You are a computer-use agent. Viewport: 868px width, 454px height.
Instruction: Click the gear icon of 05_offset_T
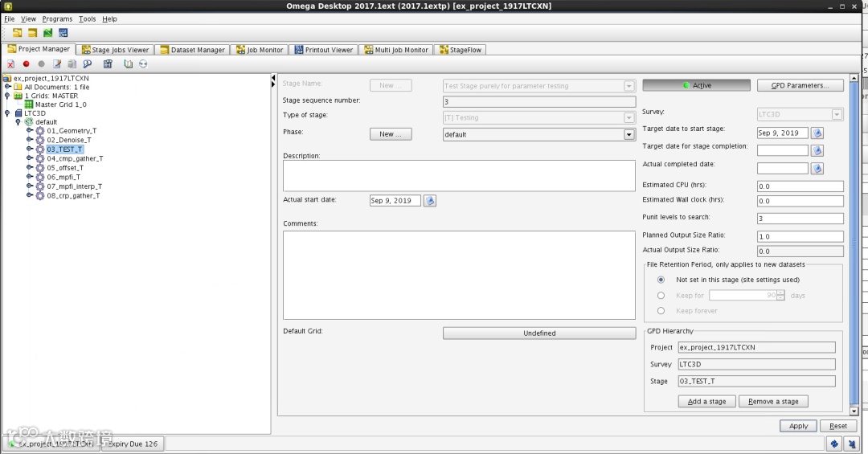pos(40,168)
